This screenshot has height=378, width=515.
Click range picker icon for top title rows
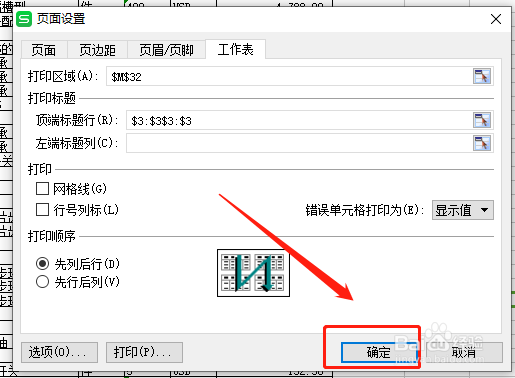click(x=482, y=120)
